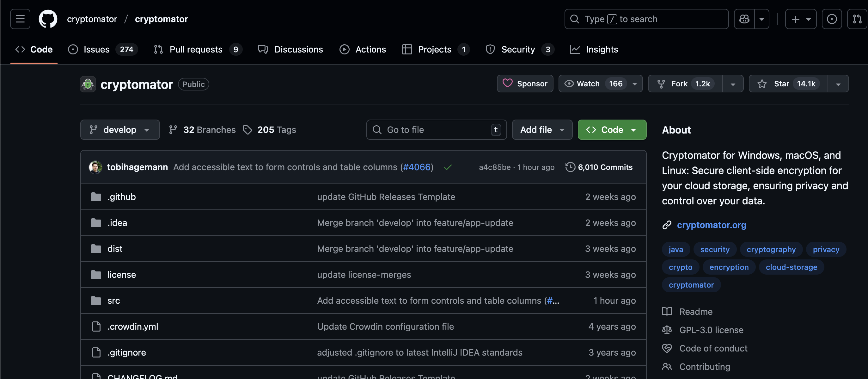This screenshot has width=868, height=379.
Task: Expand the develop branch dropdown
Action: pos(119,130)
